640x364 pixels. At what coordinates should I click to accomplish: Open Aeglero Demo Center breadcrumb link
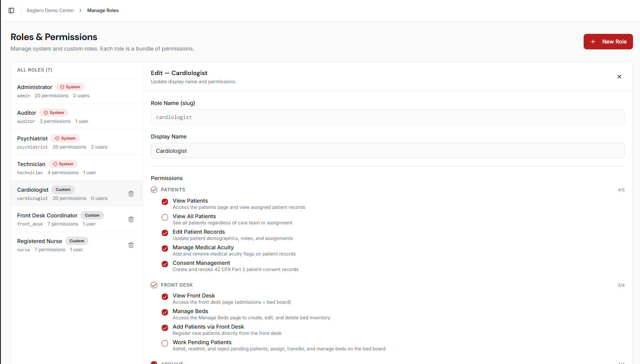[50, 10]
